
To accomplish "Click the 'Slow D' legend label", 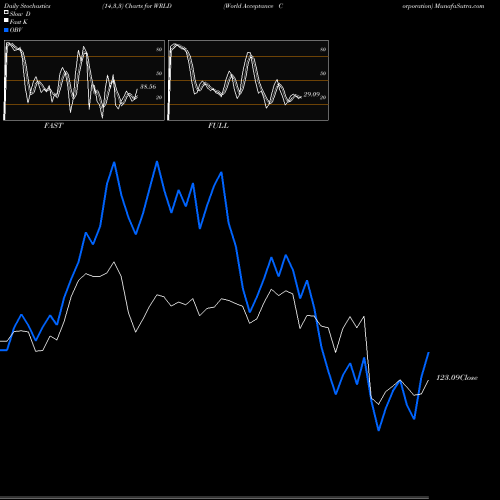I will tap(20, 14).
